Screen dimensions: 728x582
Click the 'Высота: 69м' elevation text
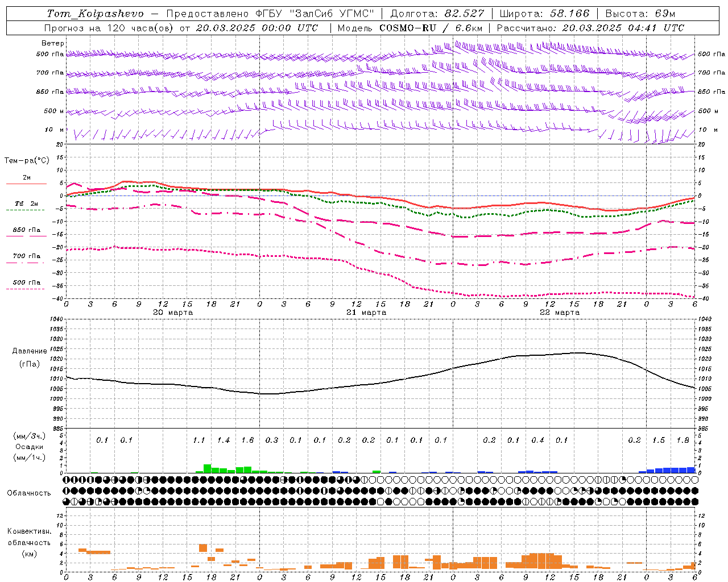(x=640, y=14)
